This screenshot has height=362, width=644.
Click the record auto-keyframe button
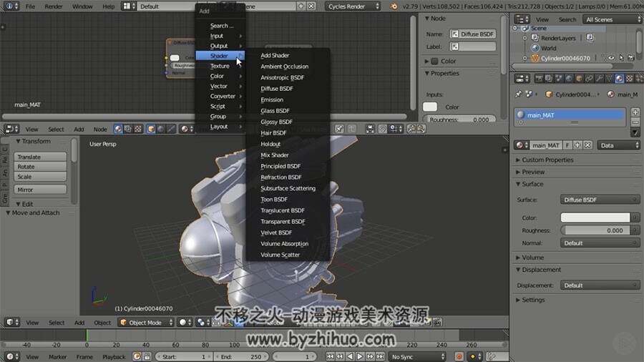point(459,357)
